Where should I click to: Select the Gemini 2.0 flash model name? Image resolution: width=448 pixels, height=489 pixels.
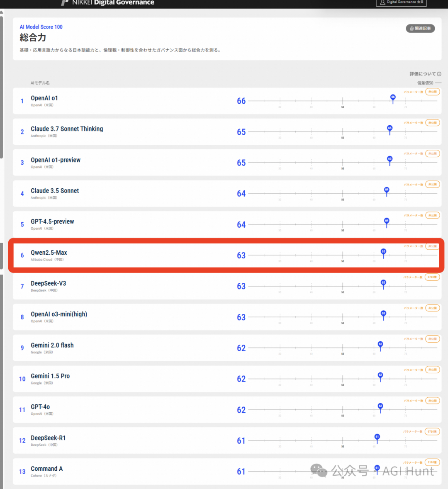(52, 345)
